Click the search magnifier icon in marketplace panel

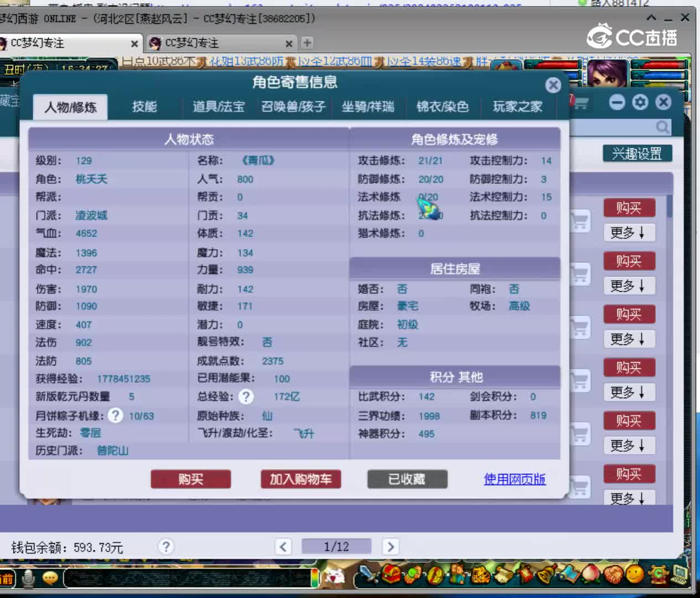662,127
